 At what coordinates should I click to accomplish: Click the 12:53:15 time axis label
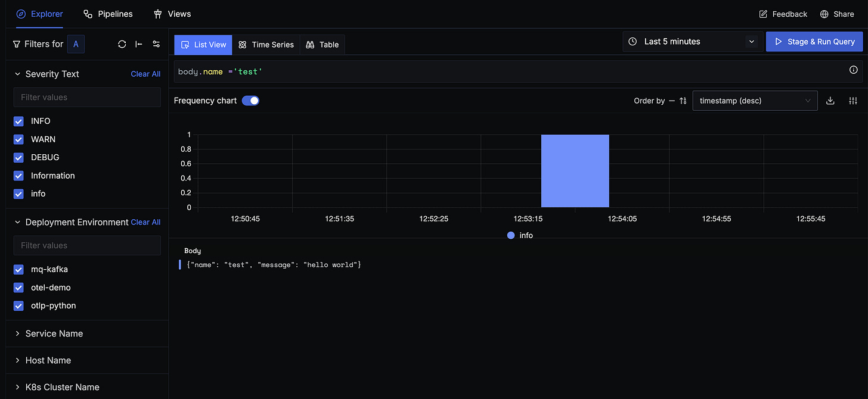[528, 219]
